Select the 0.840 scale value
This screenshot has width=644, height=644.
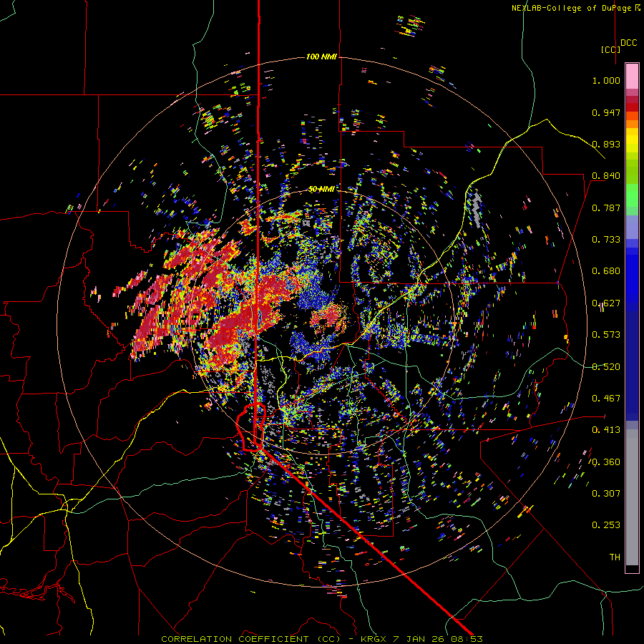606,176
